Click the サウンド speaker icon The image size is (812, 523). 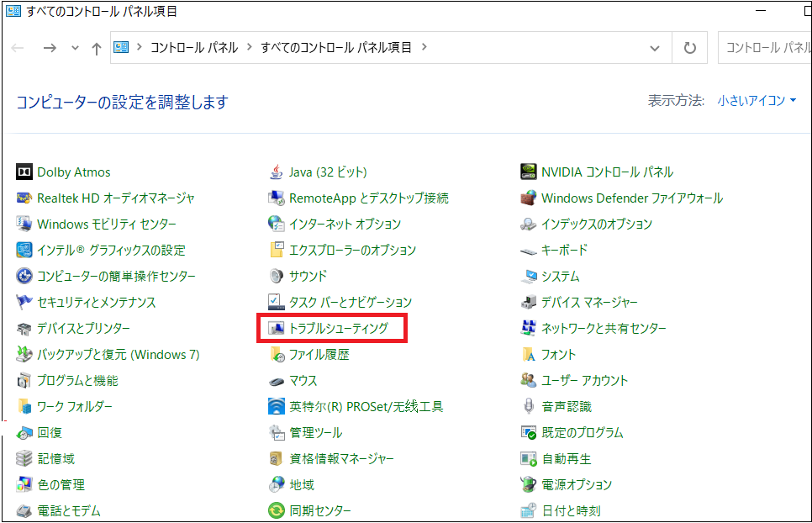[277, 276]
